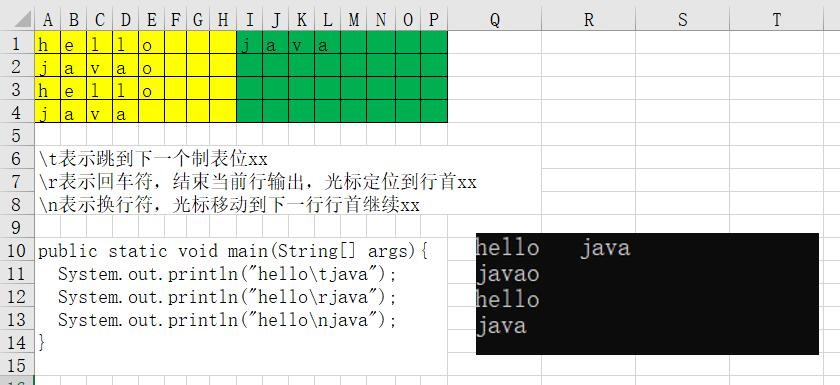The image size is (840, 385).
Task: Select row 14 header
Action: (17, 342)
